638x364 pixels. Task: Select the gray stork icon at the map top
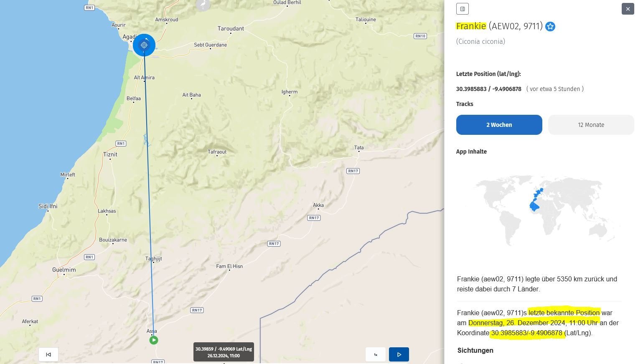203,5
